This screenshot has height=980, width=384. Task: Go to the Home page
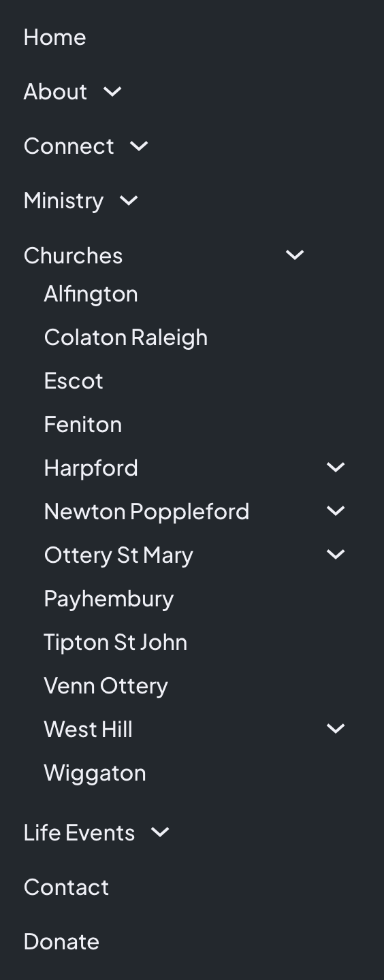(x=54, y=37)
